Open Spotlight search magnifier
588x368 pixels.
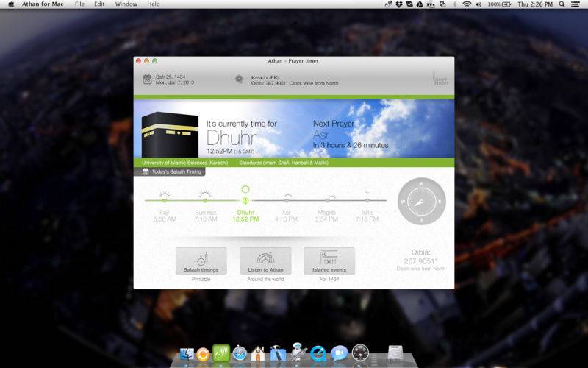click(562, 4)
